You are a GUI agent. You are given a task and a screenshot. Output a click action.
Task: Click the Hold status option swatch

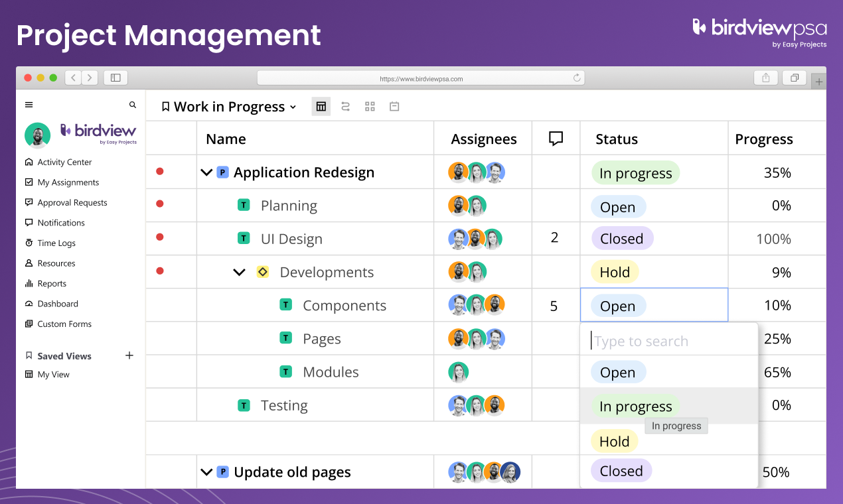614,441
